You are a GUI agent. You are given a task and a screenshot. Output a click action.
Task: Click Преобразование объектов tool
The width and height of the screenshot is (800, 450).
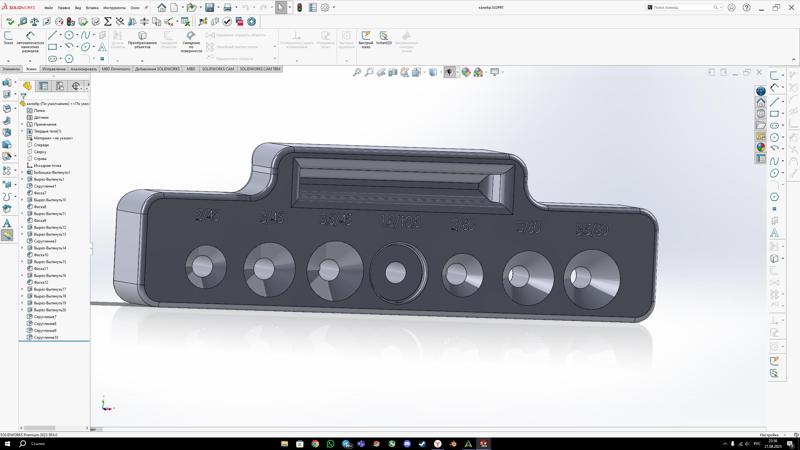pos(142,39)
